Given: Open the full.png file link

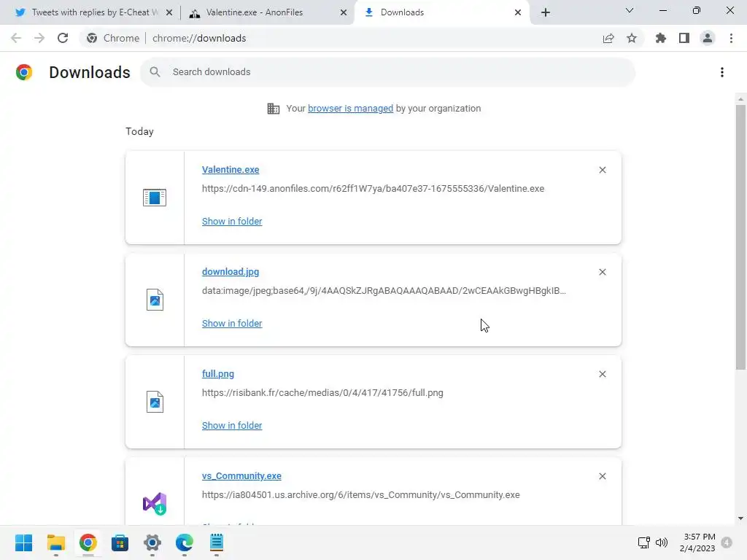Looking at the screenshot, I should 218,374.
